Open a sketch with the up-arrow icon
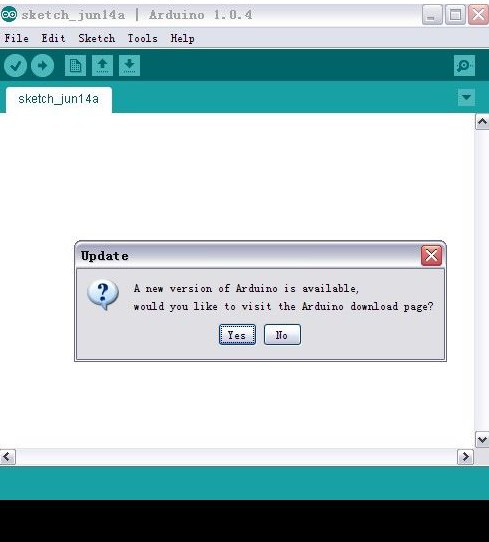The width and height of the screenshot is (489, 542). point(102,65)
